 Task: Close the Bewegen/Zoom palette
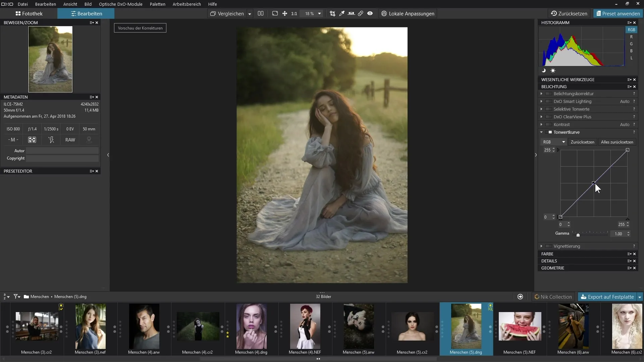[97, 23]
